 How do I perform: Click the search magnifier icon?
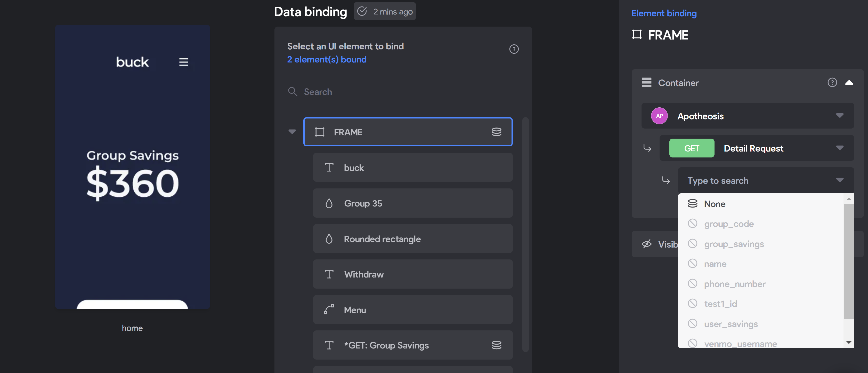point(293,92)
